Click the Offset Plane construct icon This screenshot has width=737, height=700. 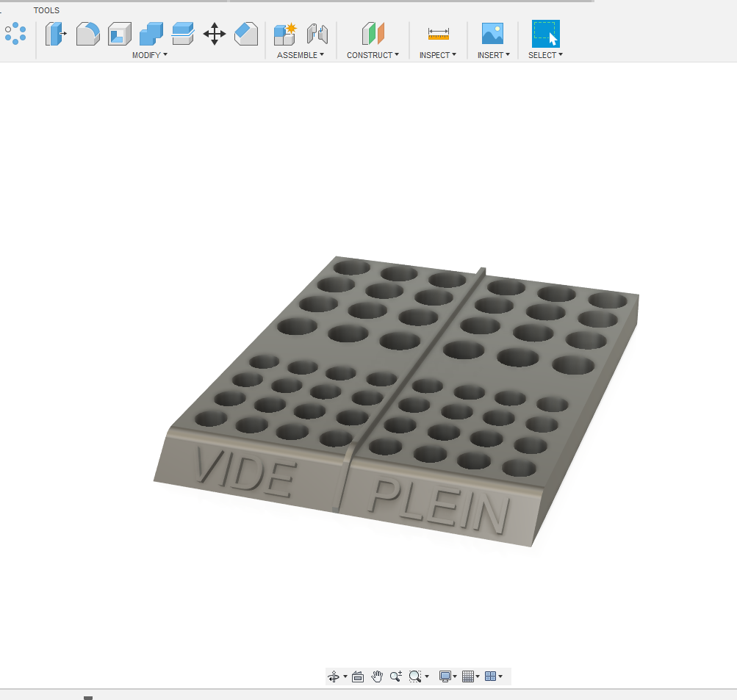tap(373, 34)
